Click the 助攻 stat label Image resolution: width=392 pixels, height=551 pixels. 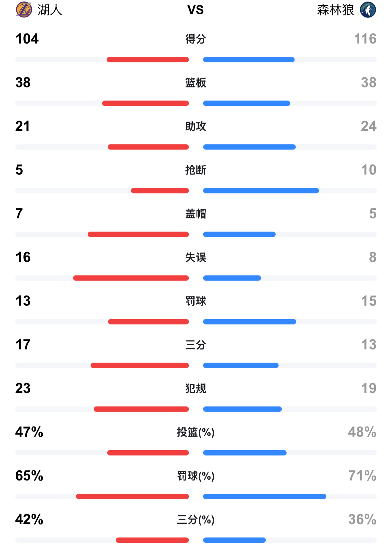(x=196, y=126)
